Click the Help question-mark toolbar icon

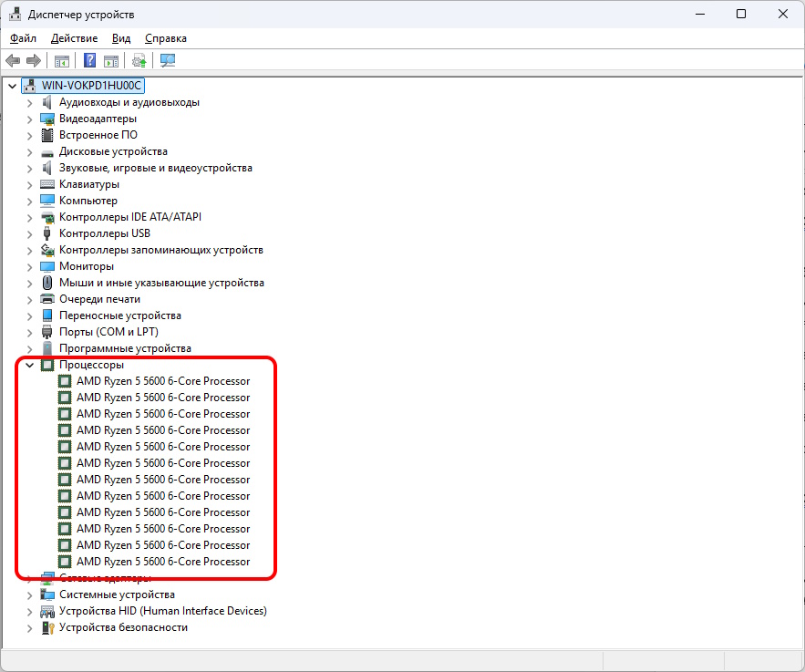(89, 60)
